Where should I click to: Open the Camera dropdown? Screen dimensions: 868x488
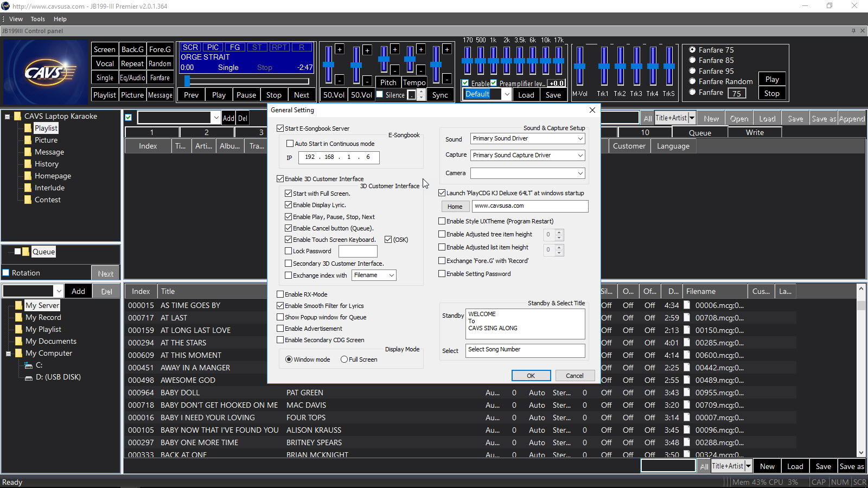(580, 174)
